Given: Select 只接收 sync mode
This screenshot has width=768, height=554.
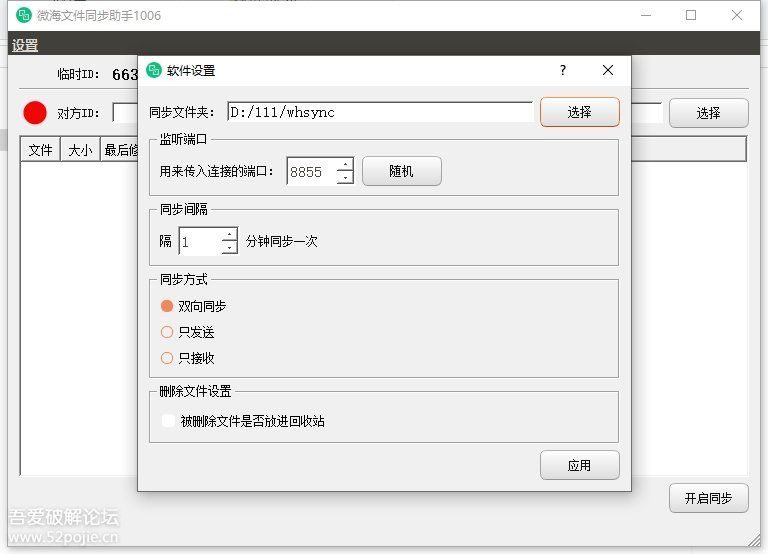Looking at the screenshot, I should coord(167,358).
